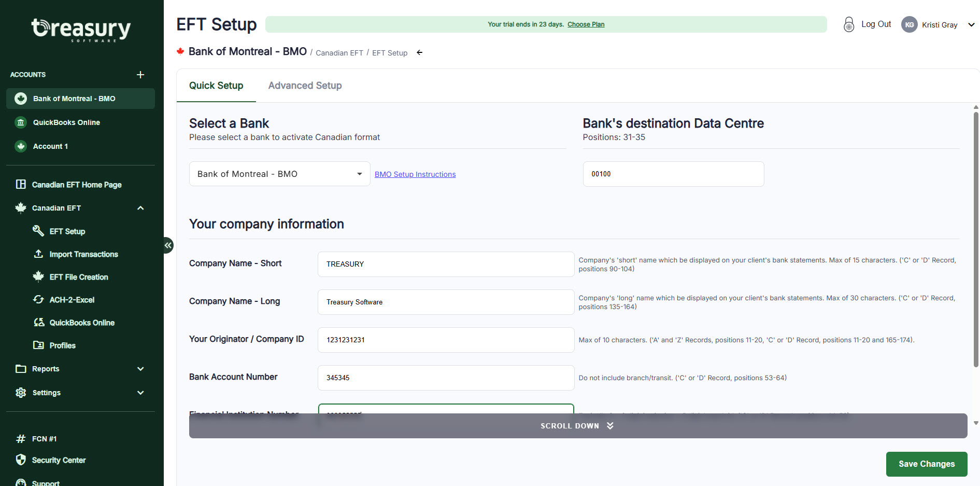Viewport: 980px width, 486px height.
Task: Click the 'Your company information' heading
Action: click(x=266, y=224)
